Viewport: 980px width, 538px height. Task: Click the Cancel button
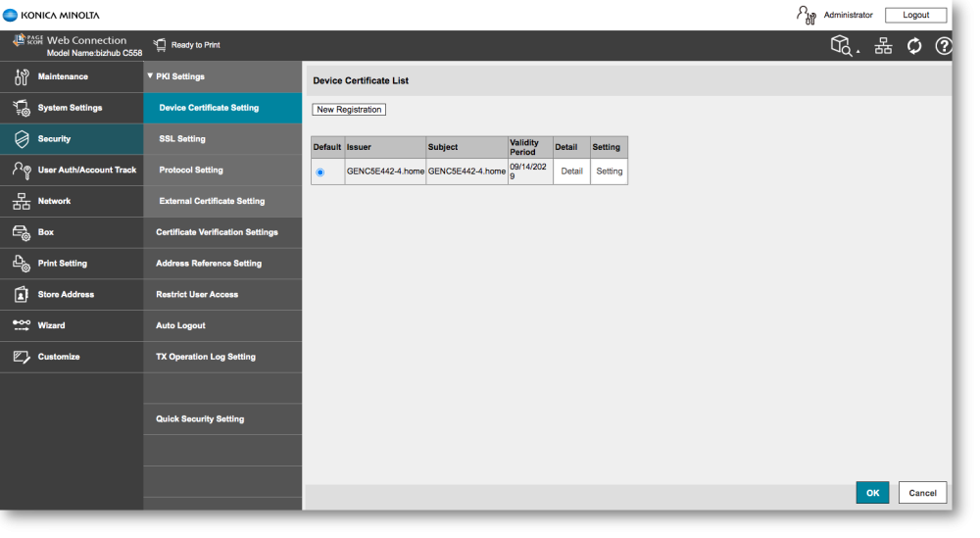pyautogui.click(x=922, y=492)
